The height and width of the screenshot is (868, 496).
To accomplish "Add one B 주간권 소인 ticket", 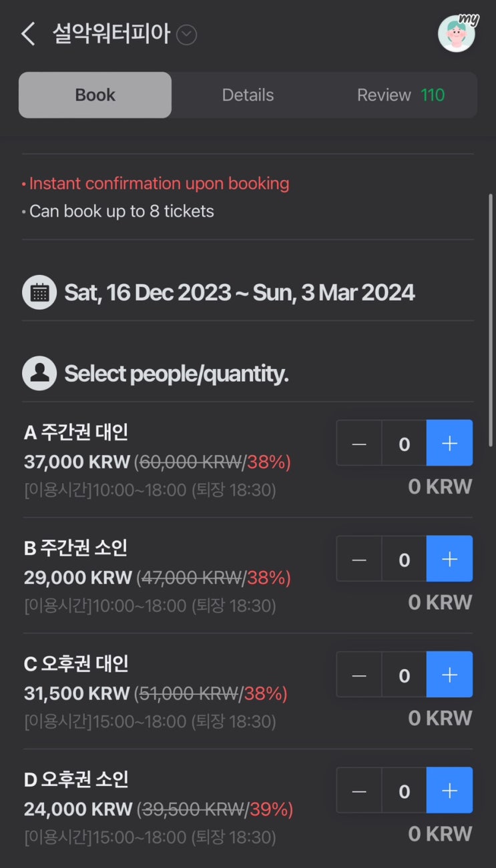I will pos(449,559).
